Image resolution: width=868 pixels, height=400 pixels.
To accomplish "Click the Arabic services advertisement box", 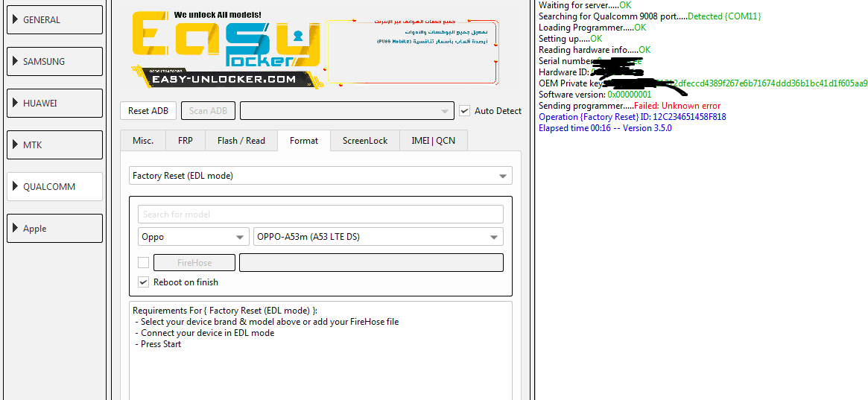I will coord(412,52).
